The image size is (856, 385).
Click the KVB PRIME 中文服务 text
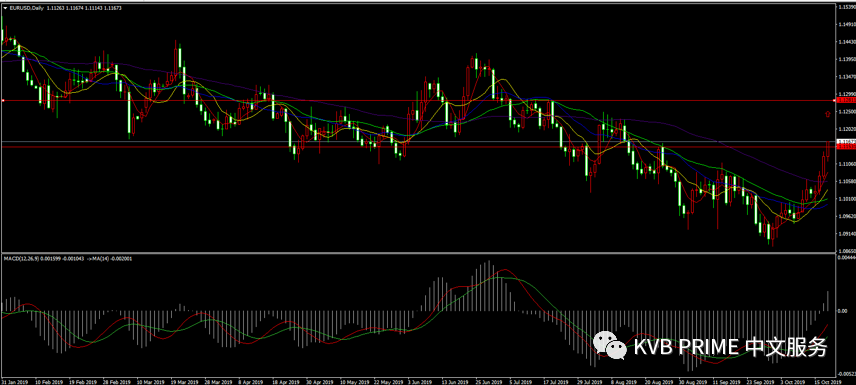[730, 347]
